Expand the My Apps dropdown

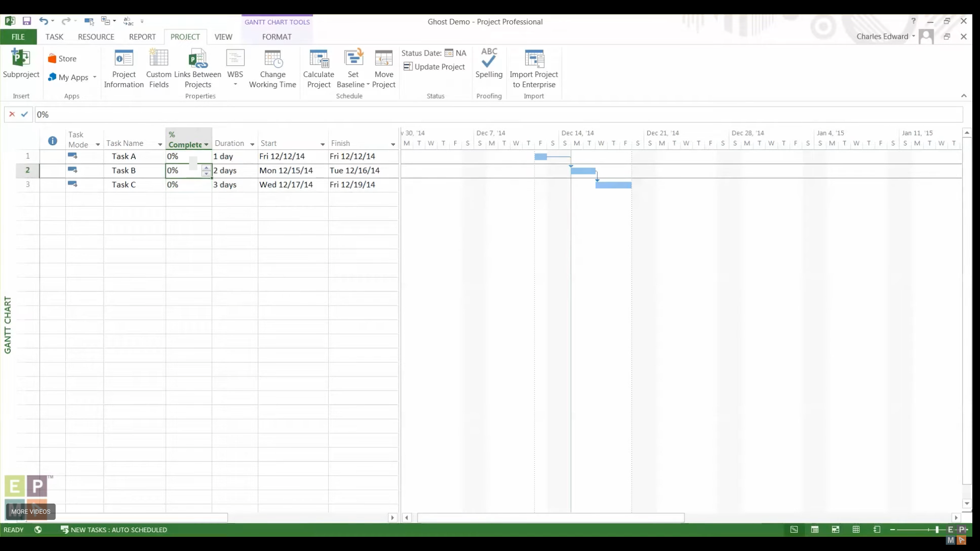[94, 77]
